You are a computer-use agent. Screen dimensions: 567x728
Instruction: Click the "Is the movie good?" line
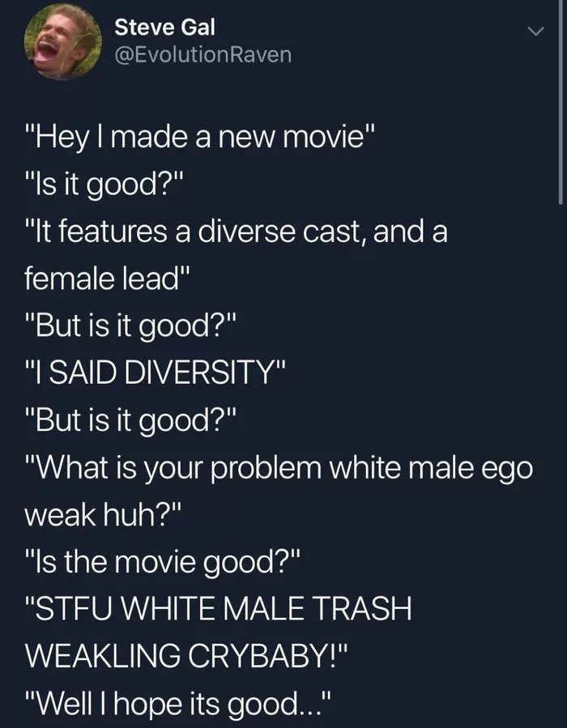(163, 562)
